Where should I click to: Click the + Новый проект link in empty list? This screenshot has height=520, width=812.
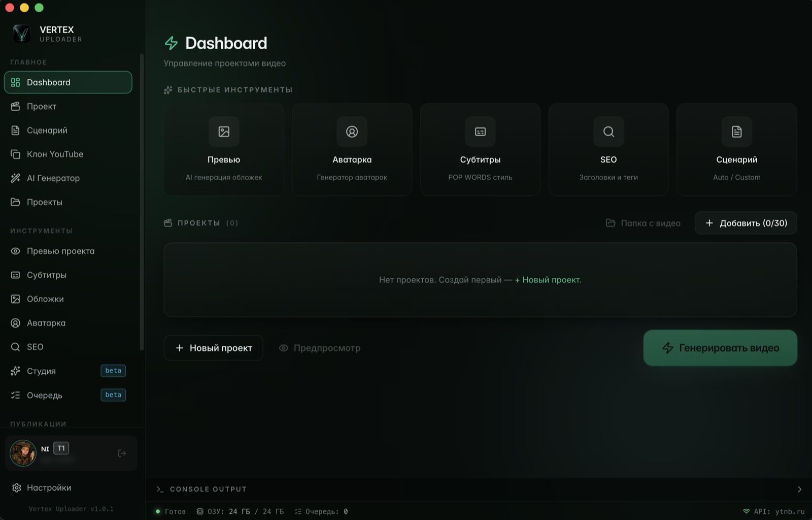coord(548,280)
